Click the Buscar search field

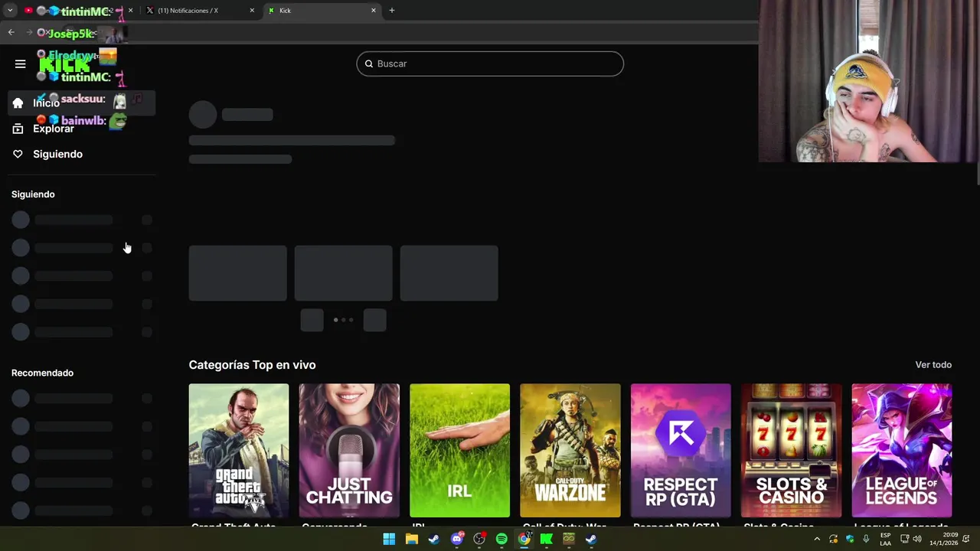[x=490, y=64]
